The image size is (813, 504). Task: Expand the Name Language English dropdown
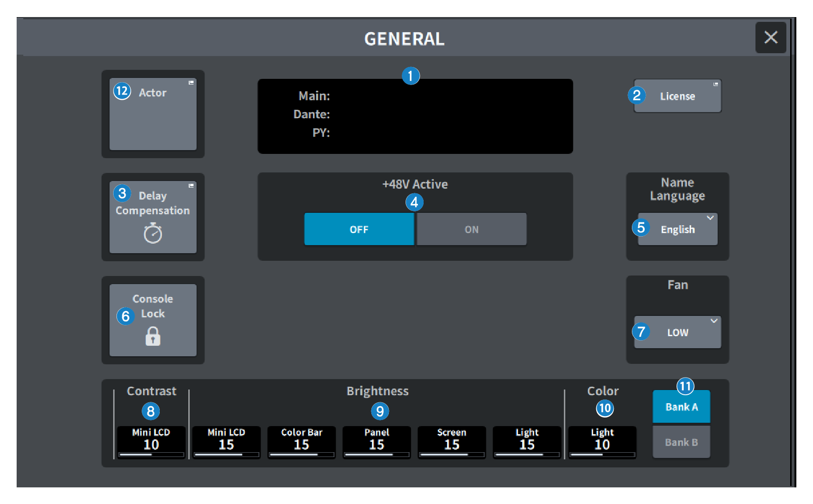click(x=677, y=229)
